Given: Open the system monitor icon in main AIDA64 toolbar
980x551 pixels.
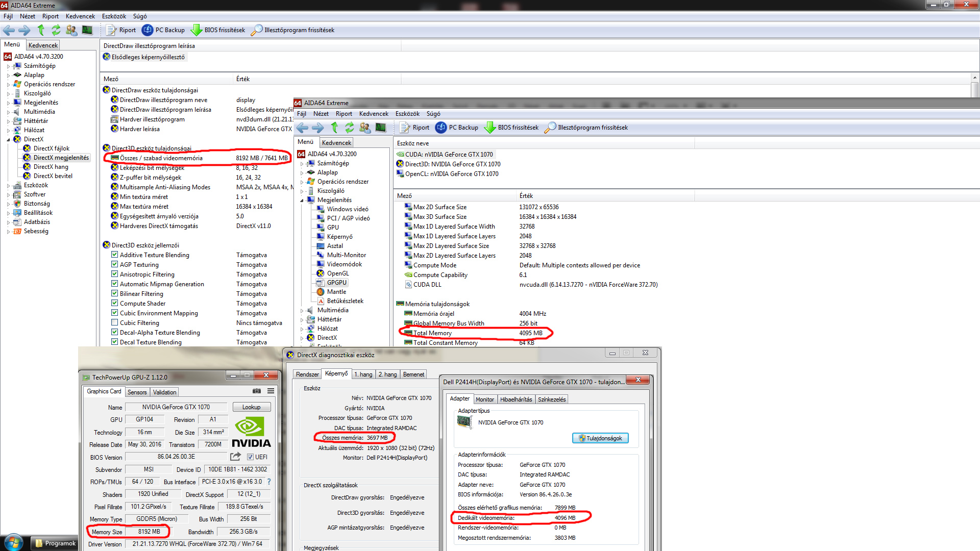Looking at the screenshot, I should [x=87, y=30].
